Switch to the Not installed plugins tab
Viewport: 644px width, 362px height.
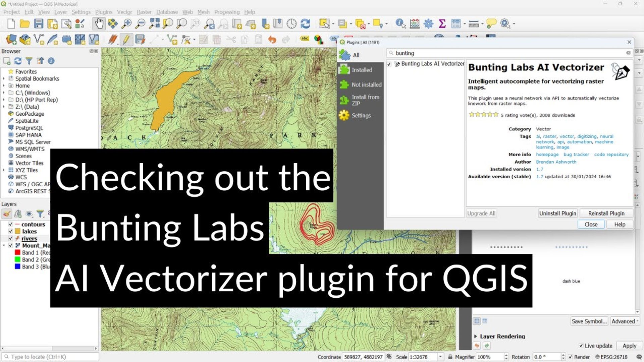point(360,84)
